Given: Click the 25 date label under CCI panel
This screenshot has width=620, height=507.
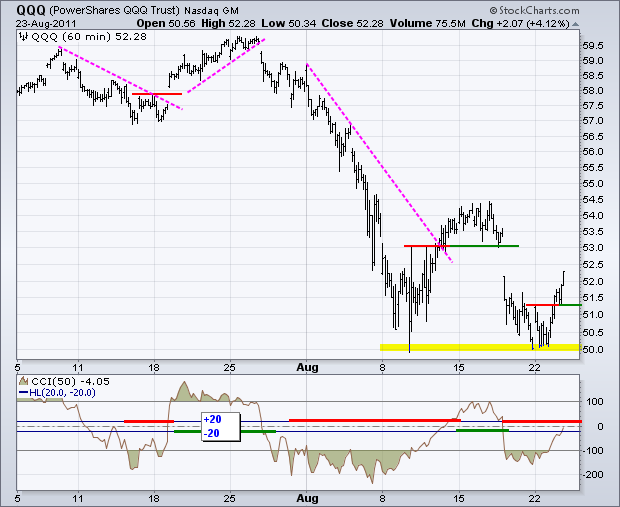Looking at the screenshot, I should pos(230,498).
